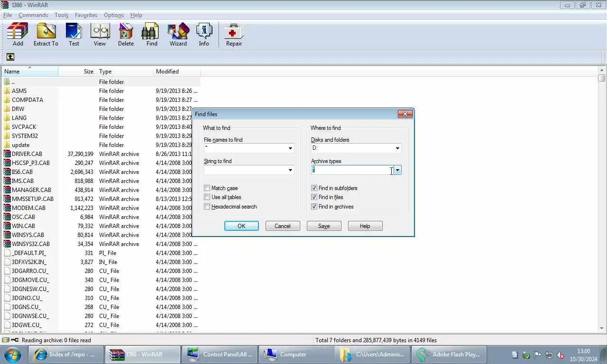Select the IIS6.CAB file row

pos(101,172)
